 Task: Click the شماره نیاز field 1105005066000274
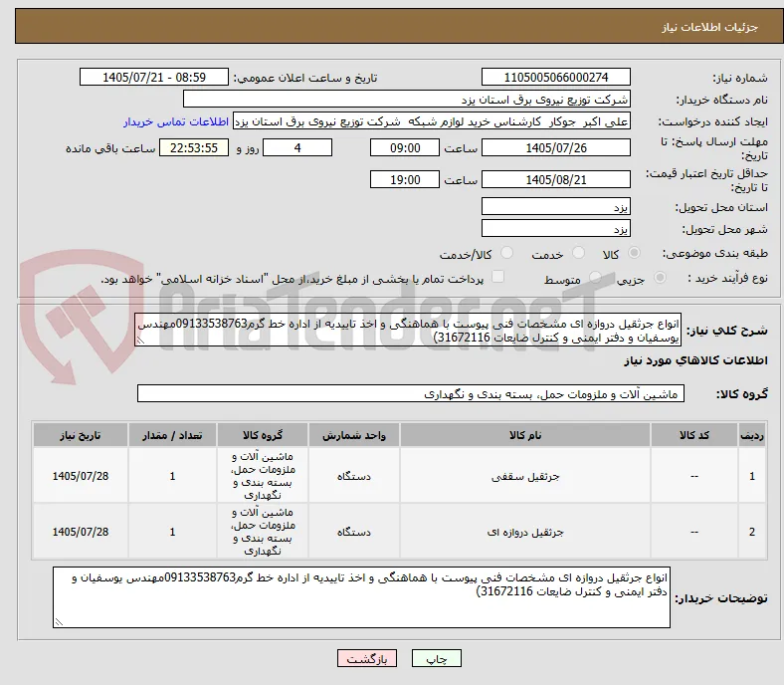(x=555, y=77)
